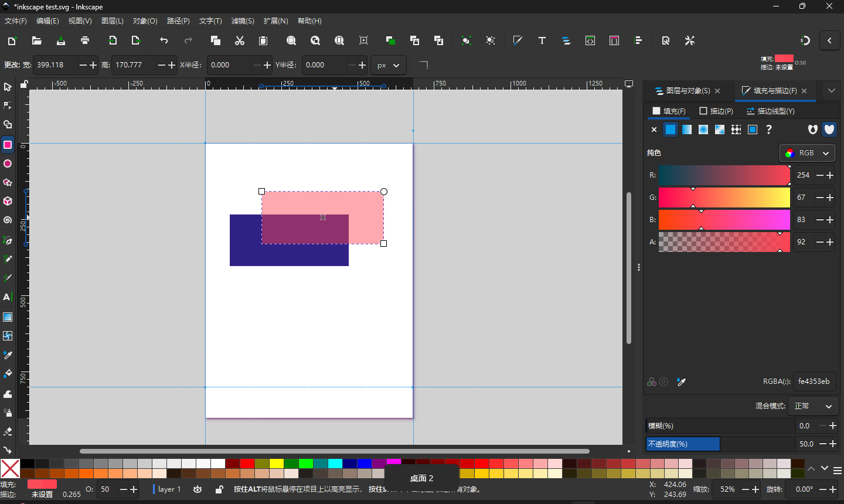
Task: Open a file using the folder icon
Action: (x=36, y=40)
